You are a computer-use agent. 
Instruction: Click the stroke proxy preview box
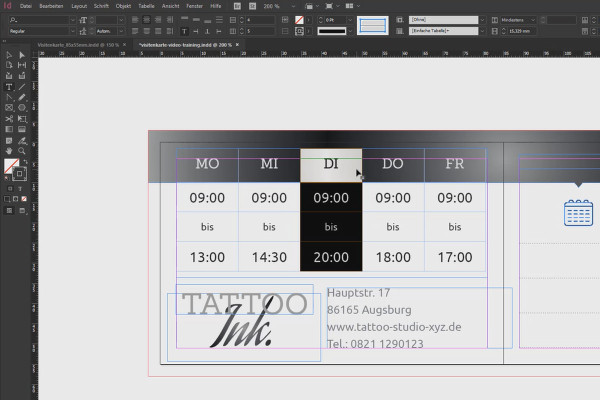pyautogui.click(x=373, y=25)
